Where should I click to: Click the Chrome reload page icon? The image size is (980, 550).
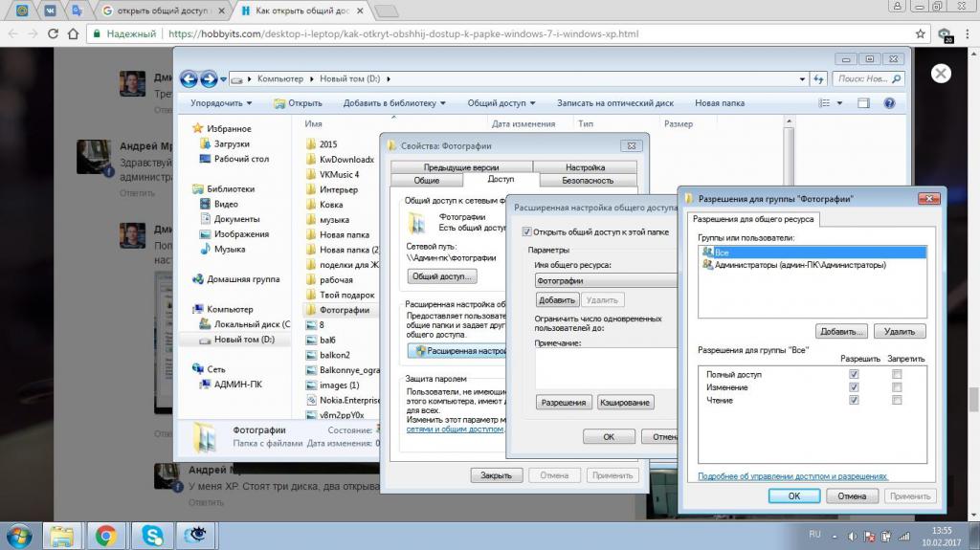[54, 33]
